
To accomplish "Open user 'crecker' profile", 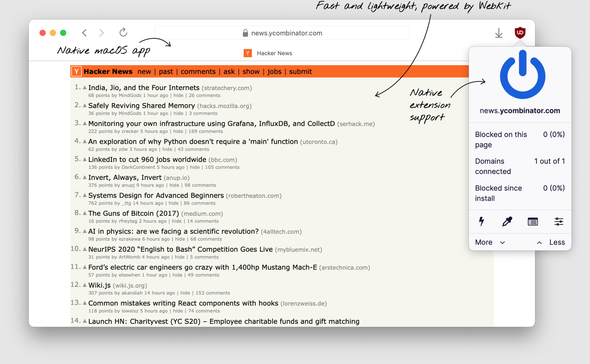I will (130, 131).
